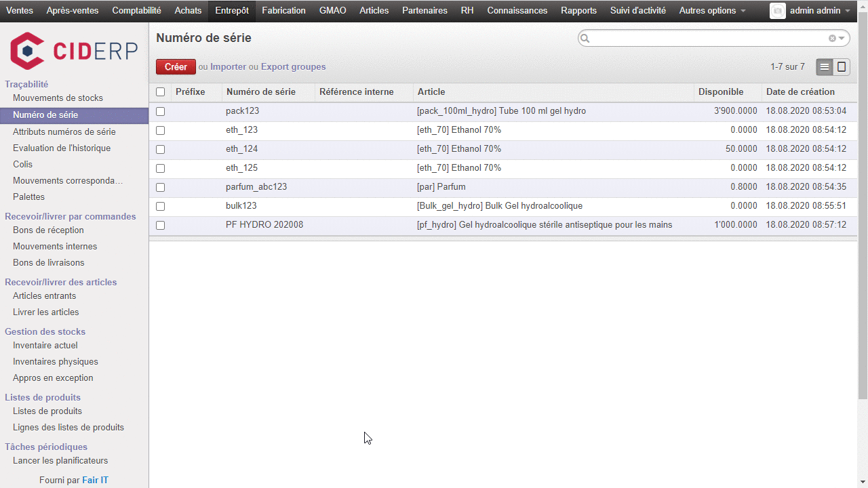
Task: Click the search magnifier icon
Action: tap(585, 39)
